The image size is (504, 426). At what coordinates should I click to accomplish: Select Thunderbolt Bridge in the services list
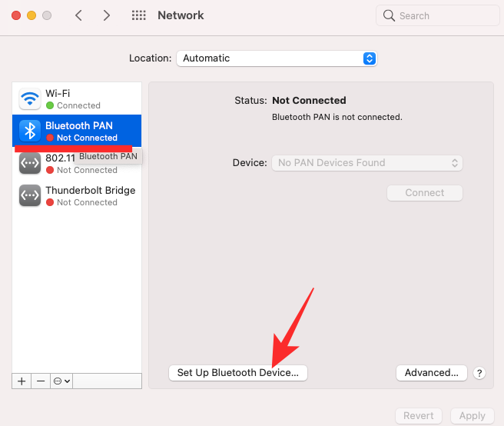(77, 195)
